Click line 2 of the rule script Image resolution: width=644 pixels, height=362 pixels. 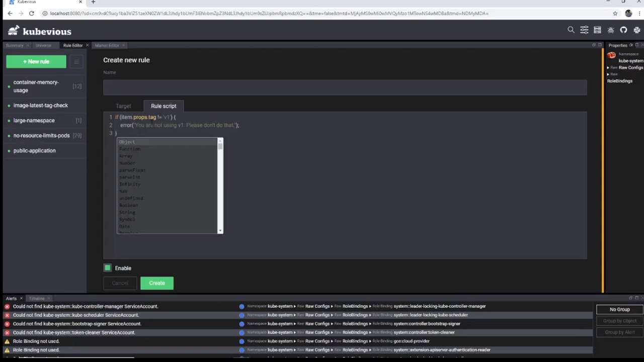pyautogui.click(x=179, y=125)
